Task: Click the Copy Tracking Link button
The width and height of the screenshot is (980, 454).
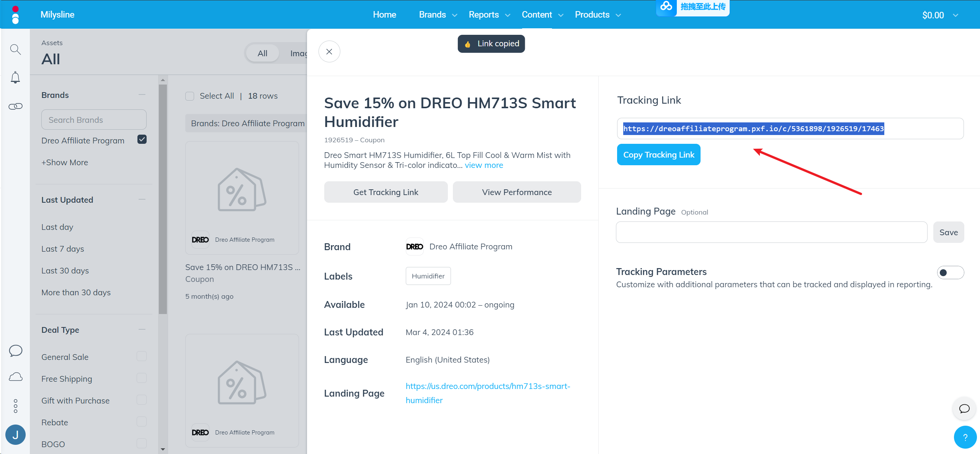Action: [658, 155]
